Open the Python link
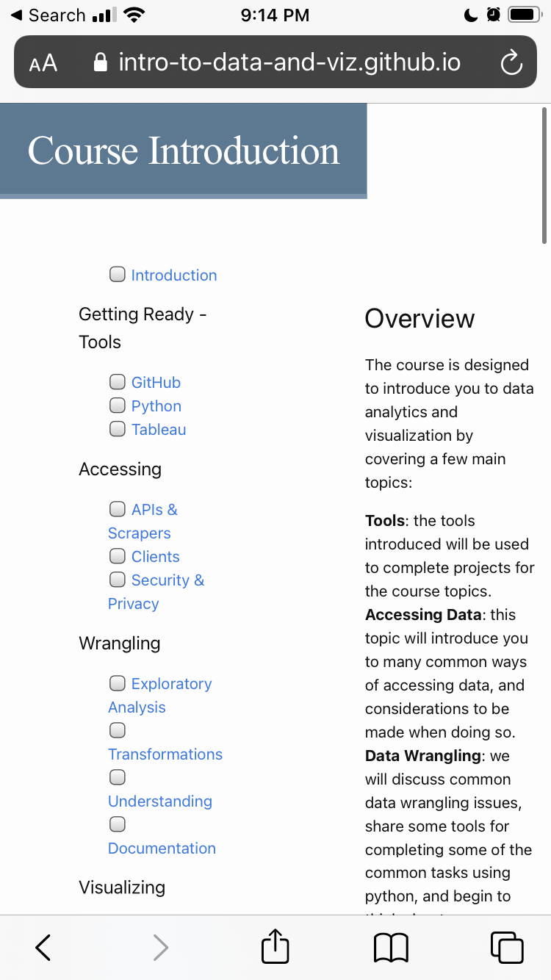551x980 pixels. [x=156, y=406]
